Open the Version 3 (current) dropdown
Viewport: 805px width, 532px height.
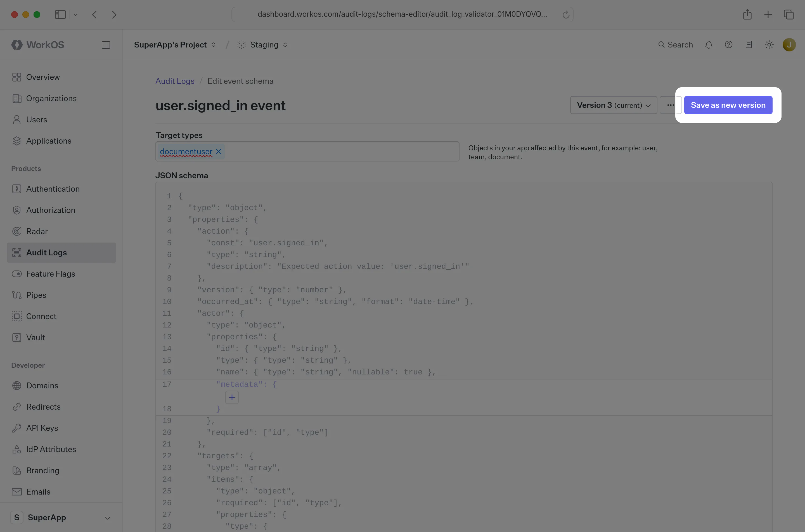[614, 105]
